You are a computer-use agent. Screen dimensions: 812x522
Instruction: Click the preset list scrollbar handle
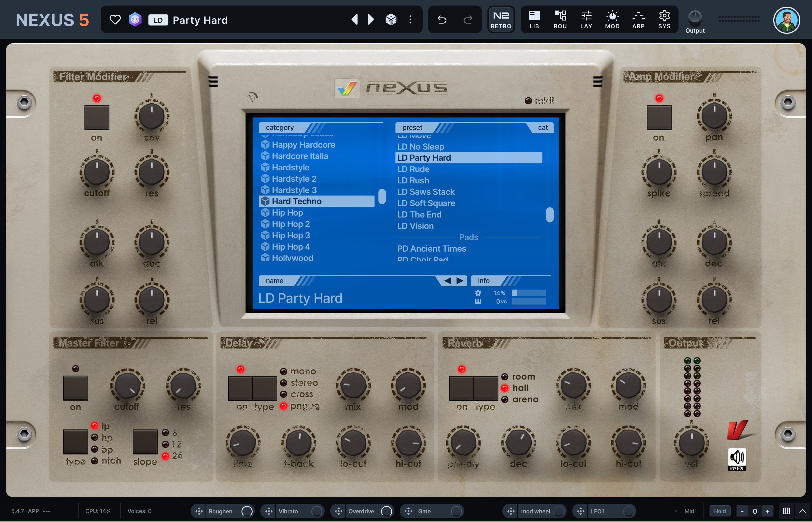[549, 215]
